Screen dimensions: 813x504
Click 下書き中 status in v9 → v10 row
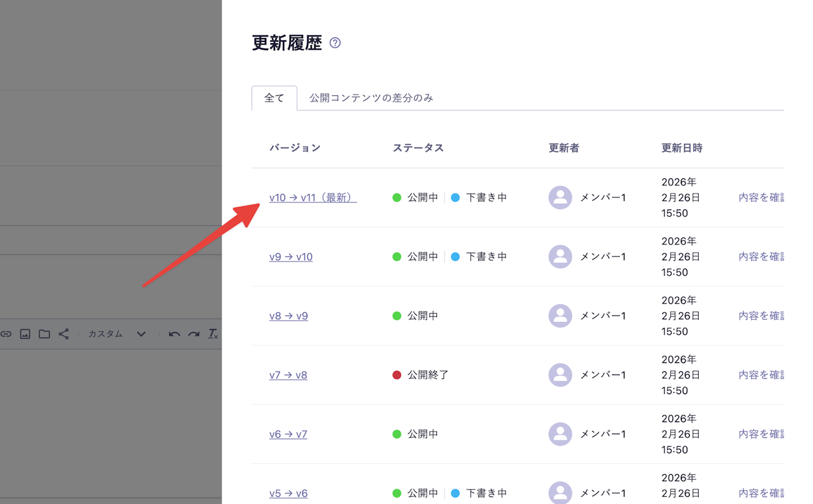click(x=479, y=256)
